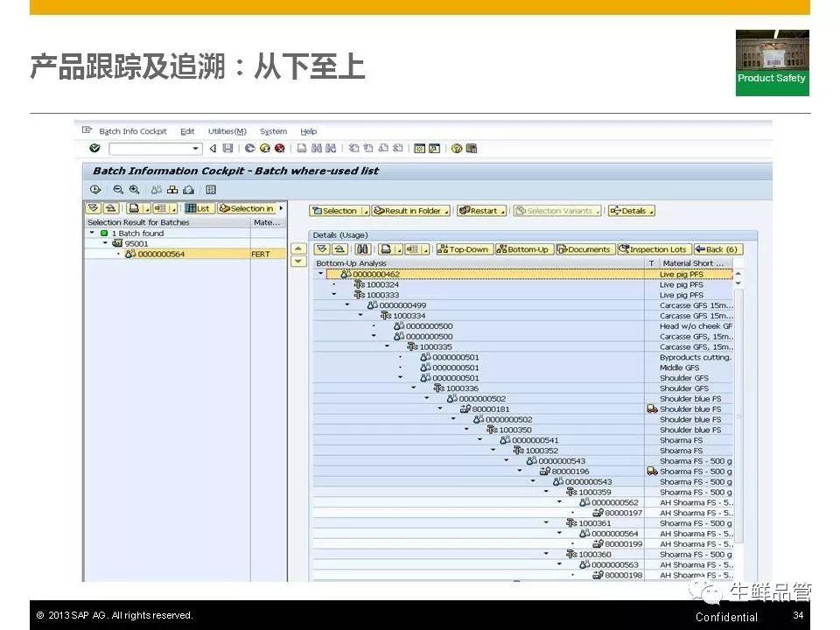Image resolution: width=840 pixels, height=630 pixels.
Task: Click the Top-Down button
Action: [x=464, y=249]
